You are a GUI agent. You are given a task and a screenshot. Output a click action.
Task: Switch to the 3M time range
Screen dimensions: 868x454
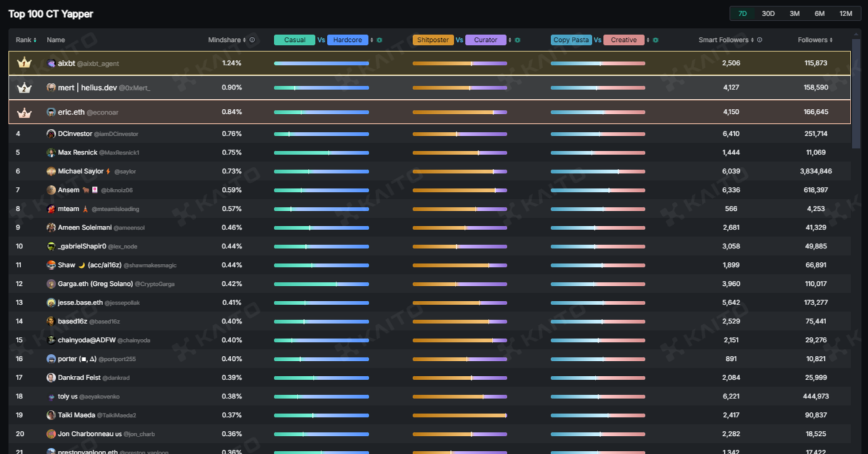(794, 14)
